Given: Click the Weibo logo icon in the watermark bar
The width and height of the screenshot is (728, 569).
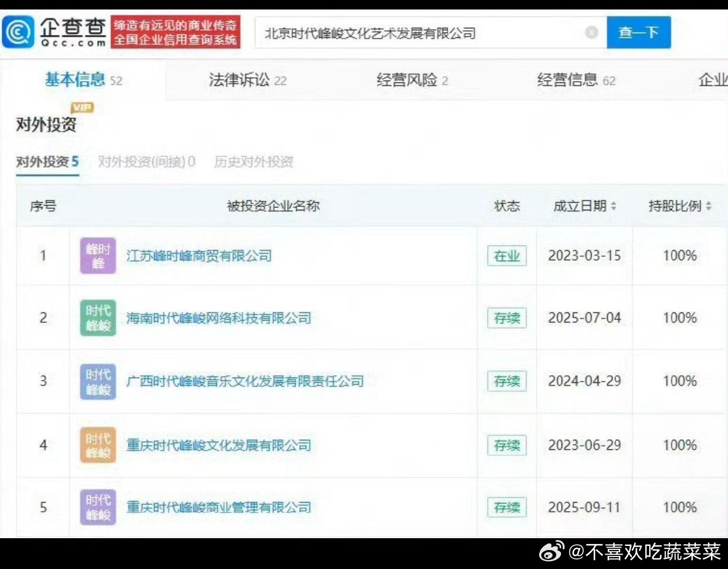Looking at the screenshot, I should (x=552, y=552).
